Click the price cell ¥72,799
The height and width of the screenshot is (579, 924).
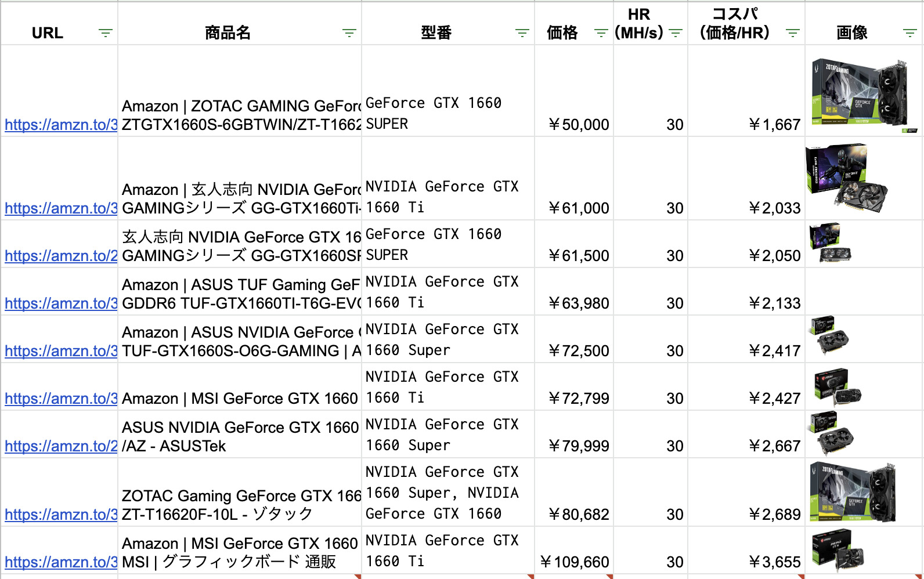[x=574, y=387]
